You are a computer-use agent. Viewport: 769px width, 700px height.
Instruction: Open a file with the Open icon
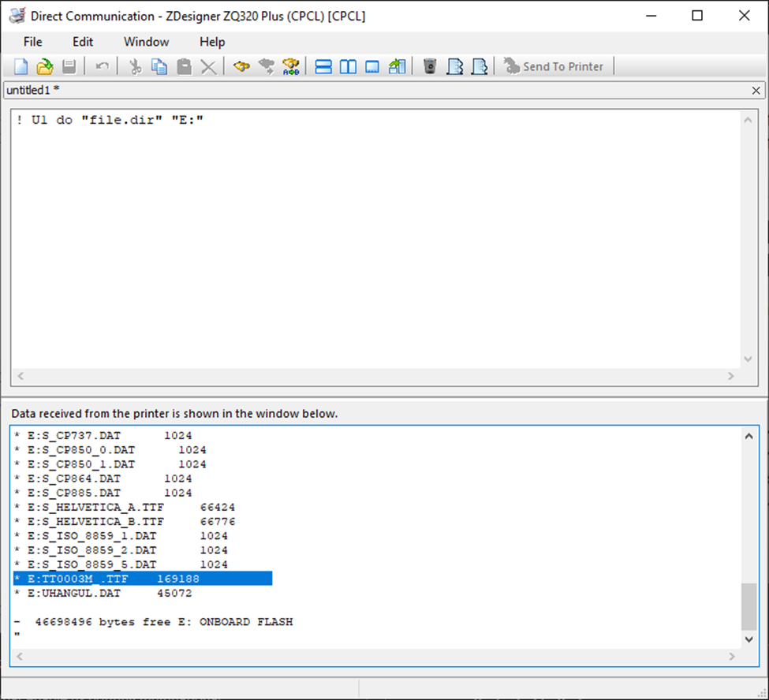click(x=44, y=66)
